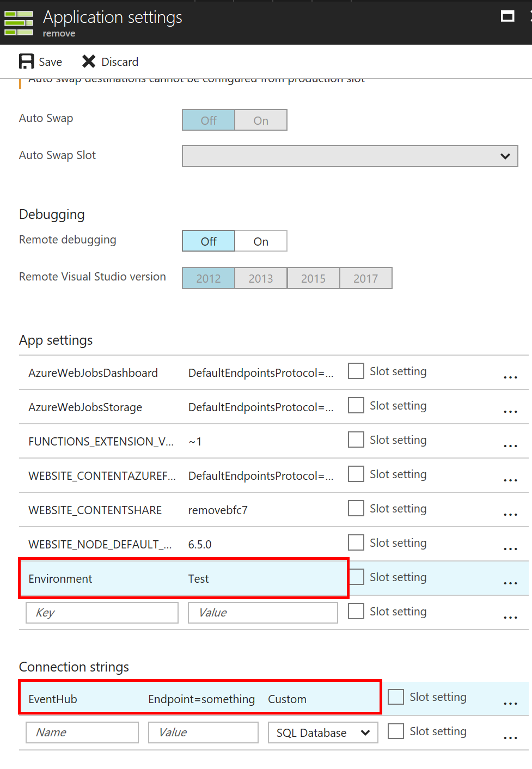532x769 pixels.
Task: Click the Save button
Action: pyautogui.click(x=40, y=61)
